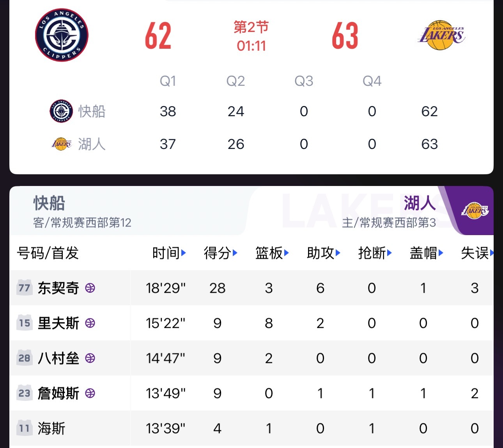This screenshot has height=448, width=503.
Task: Expand the 得分 sort arrow
Action: 235,253
